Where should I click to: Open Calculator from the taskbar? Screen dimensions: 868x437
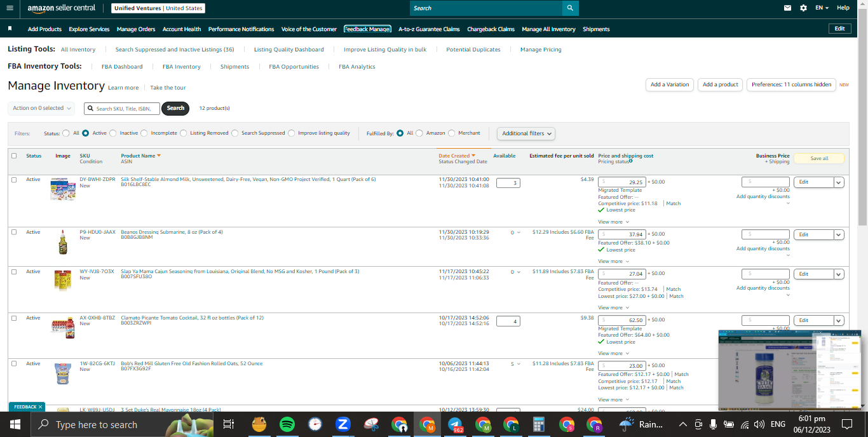pos(539,424)
